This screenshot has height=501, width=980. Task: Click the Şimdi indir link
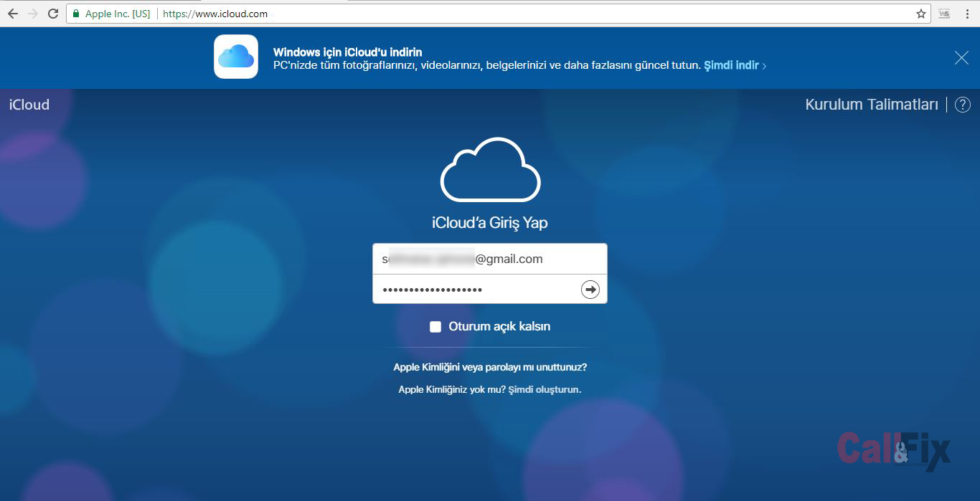click(x=732, y=65)
